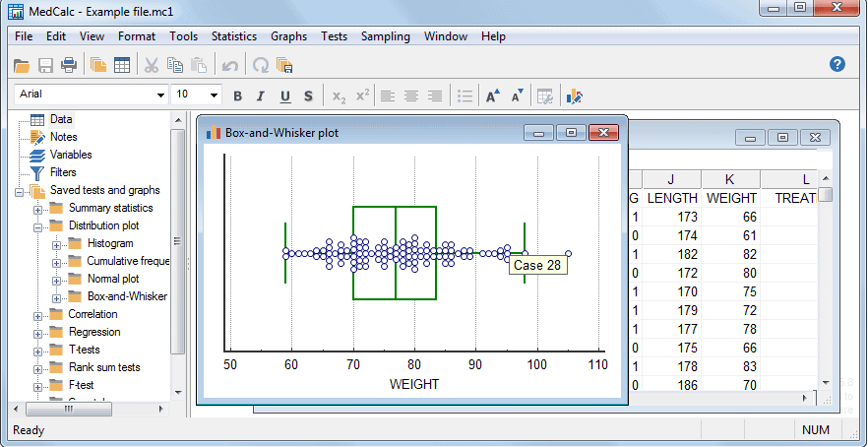This screenshot has width=868, height=447.
Task: Click the sidebar horizontal scrollbar thumb
Action: click(x=69, y=410)
